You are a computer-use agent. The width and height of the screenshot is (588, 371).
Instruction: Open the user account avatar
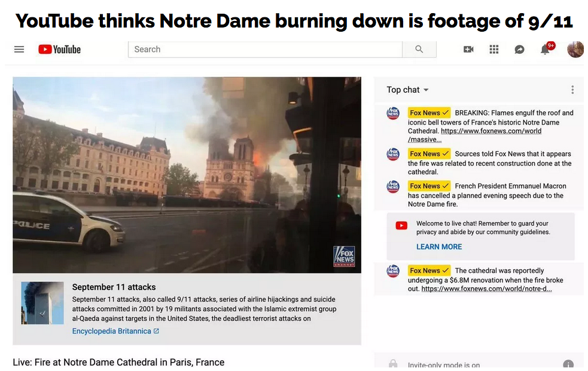pos(575,49)
